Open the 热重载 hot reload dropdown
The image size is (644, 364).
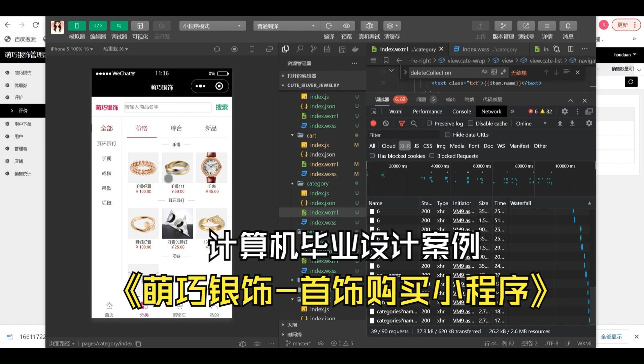point(115,49)
